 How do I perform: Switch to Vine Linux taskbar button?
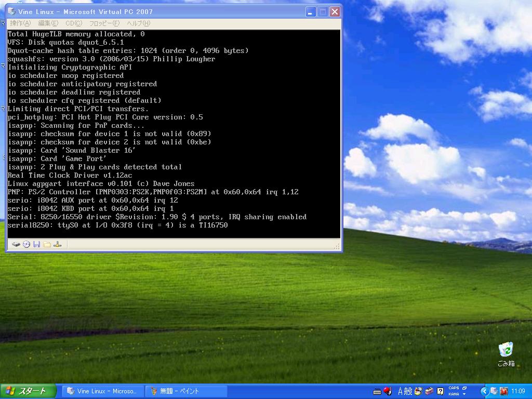(103, 391)
